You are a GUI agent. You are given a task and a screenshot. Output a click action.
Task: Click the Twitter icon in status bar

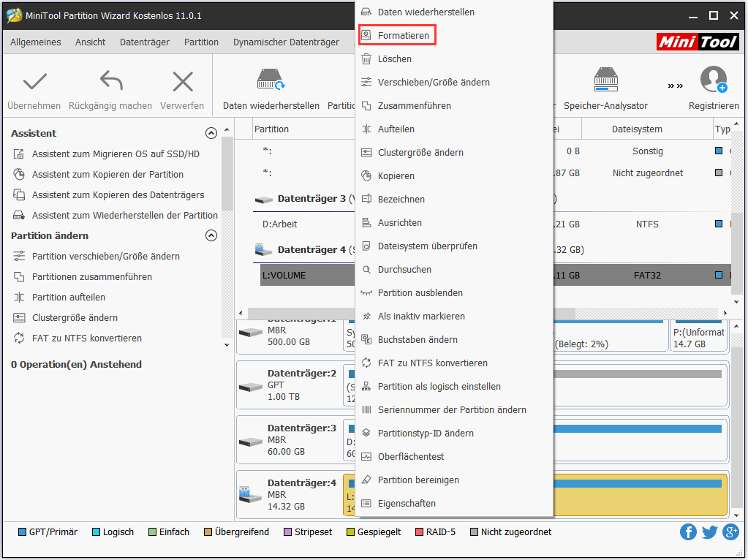click(x=709, y=531)
